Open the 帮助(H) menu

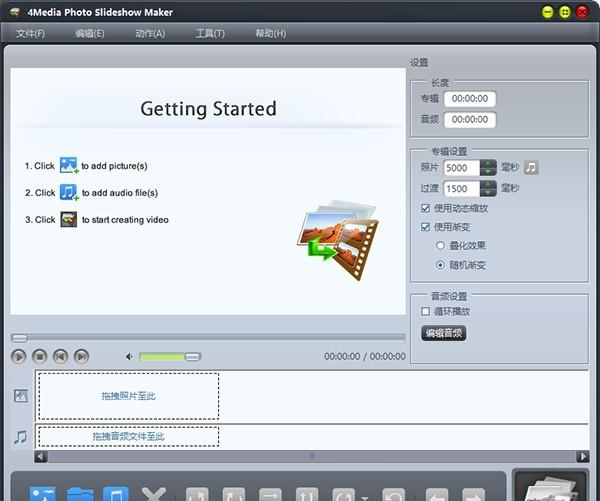[271, 34]
